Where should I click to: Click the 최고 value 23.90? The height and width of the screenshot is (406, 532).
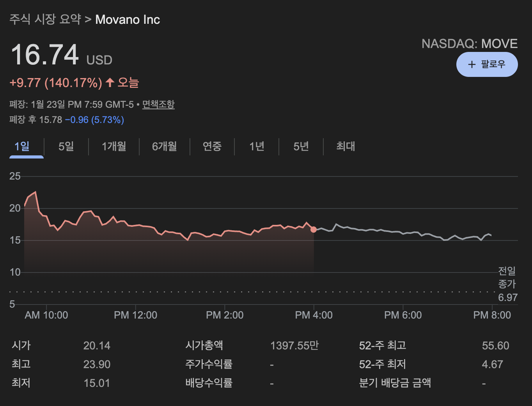pos(97,364)
